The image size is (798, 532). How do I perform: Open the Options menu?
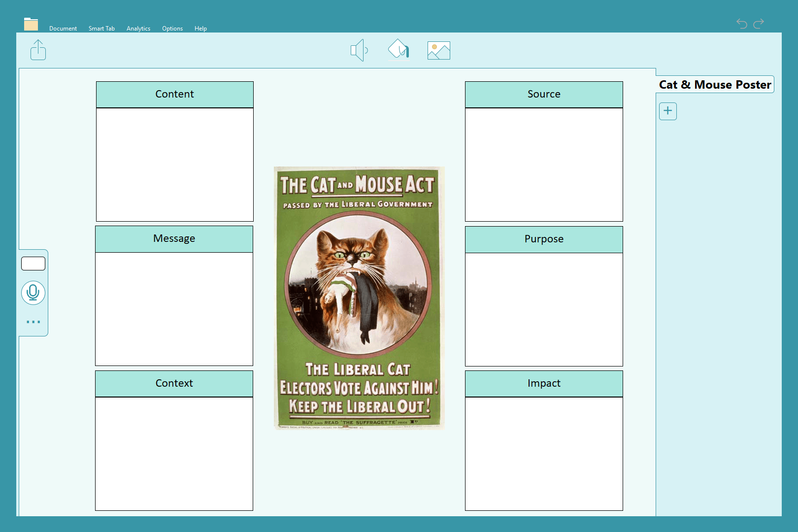172,29
